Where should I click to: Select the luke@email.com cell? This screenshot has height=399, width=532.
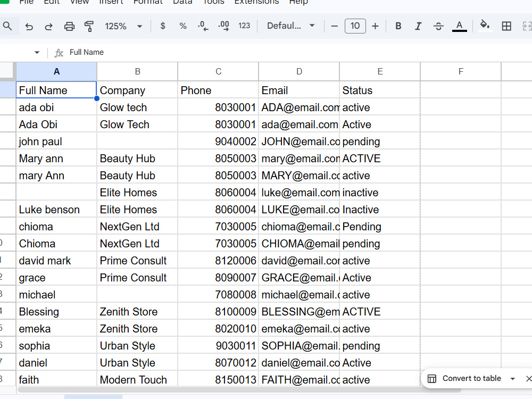pyautogui.click(x=299, y=193)
